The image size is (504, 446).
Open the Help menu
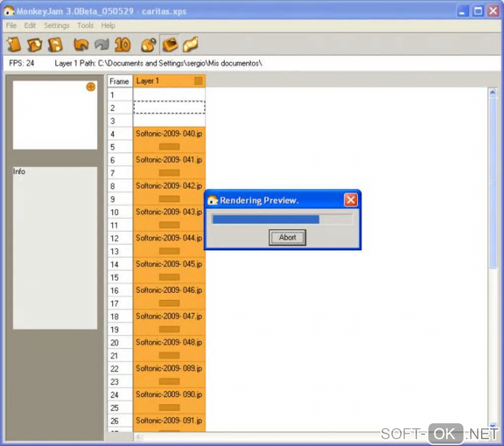108,25
